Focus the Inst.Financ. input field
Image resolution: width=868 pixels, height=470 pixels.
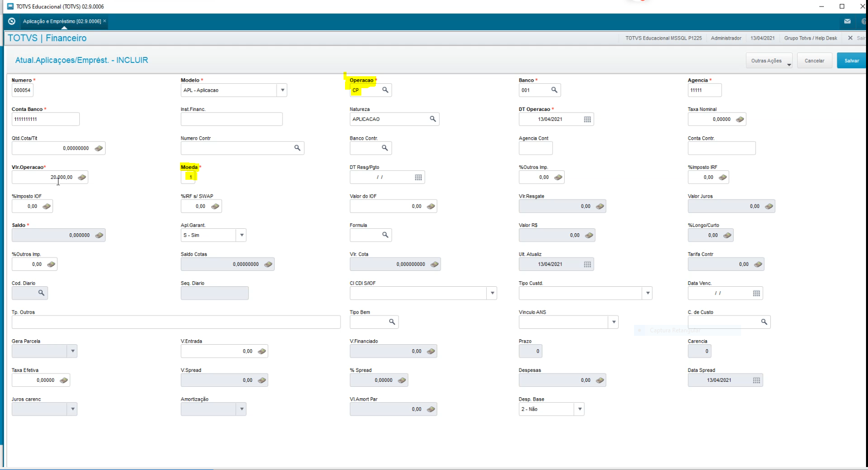click(231, 119)
